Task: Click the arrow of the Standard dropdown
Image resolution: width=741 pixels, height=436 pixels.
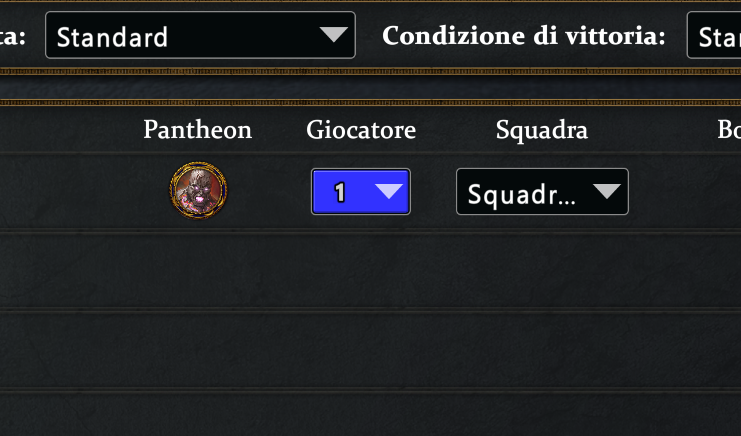Action: pos(332,36)
